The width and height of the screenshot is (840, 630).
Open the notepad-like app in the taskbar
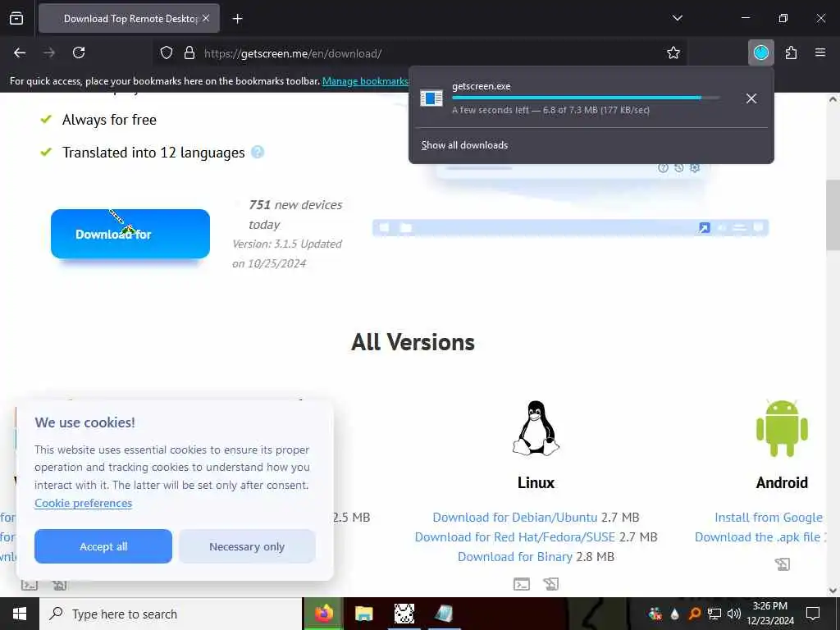(x=444, y=614)
